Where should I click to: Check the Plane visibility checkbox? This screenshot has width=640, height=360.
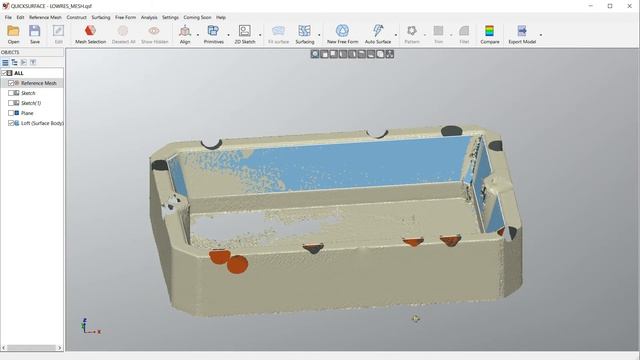point(11,113)
